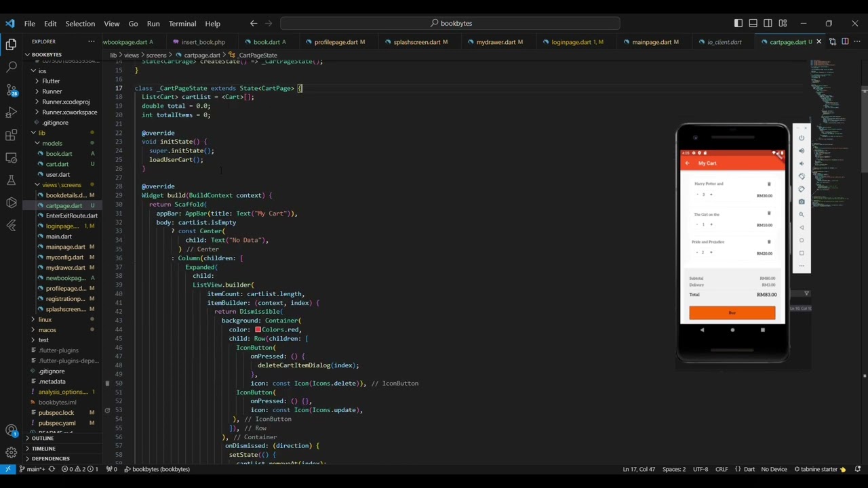Viewport: 868px width, 488px height.
Task: Toggle the bottom panel layout
Action: click(x=753, y=23)
